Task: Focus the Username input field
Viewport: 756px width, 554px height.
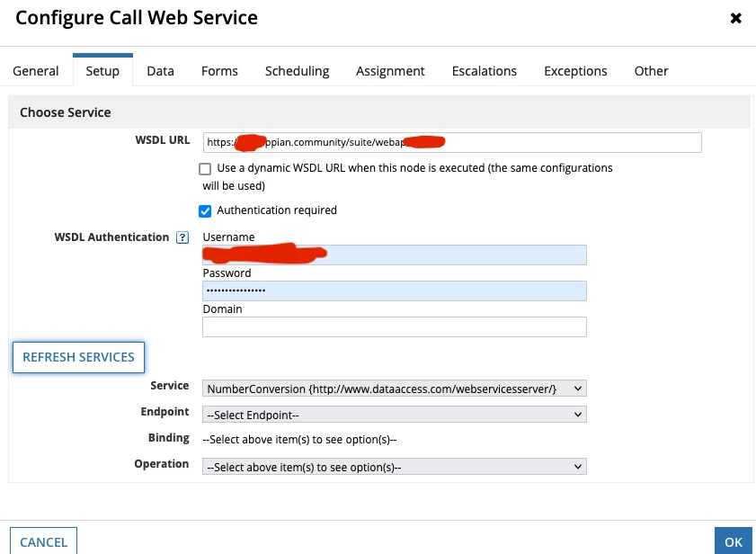Action: (x=395, y=255)
